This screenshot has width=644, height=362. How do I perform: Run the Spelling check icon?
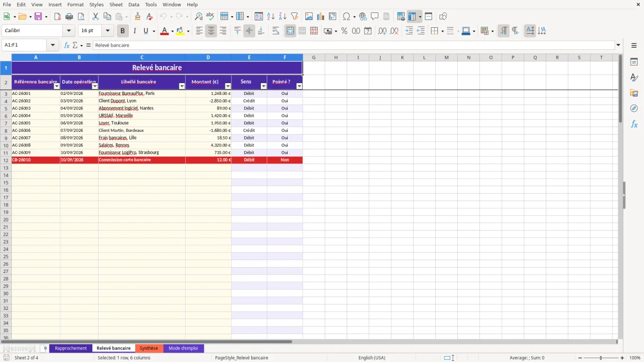pyautogui.click(x=210, y=17)
